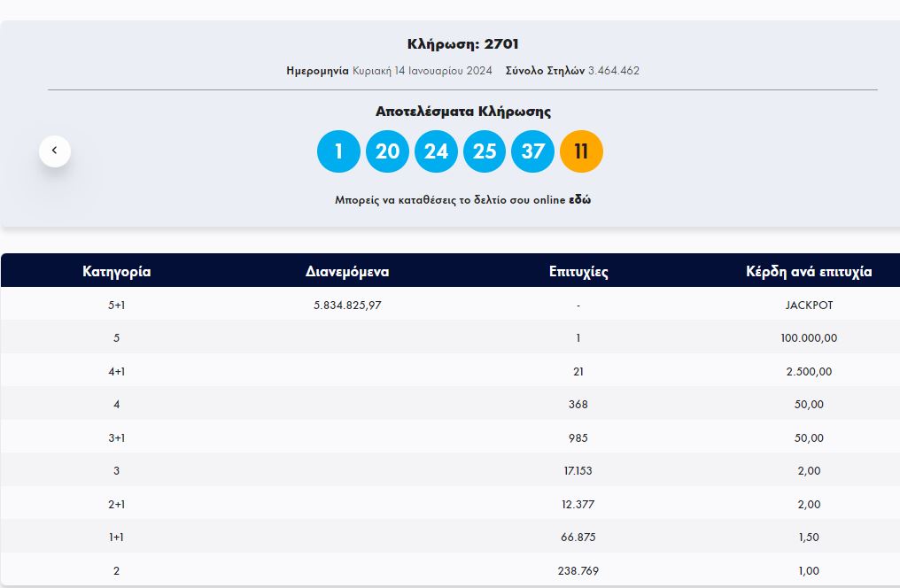Click the 100.000,00 prize cell

(809, 338)
